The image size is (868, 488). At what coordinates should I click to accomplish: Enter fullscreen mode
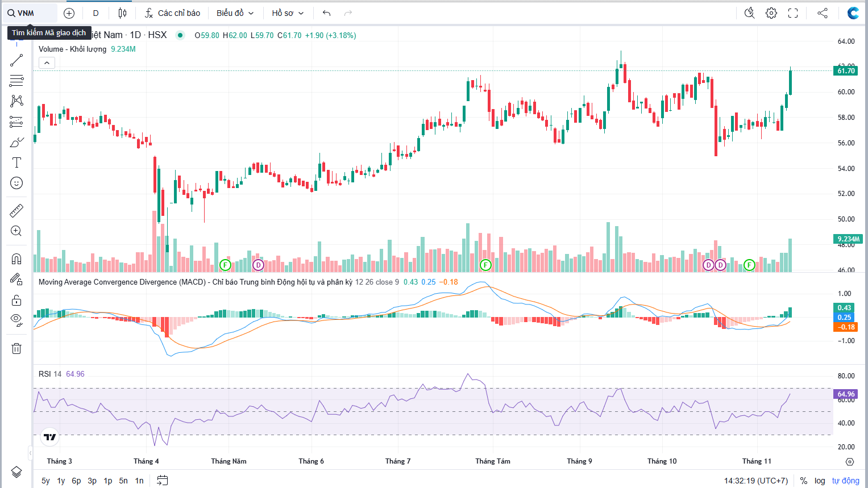click(x=793, y=13)
